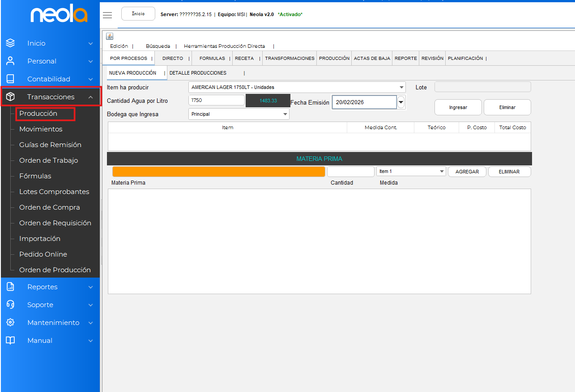Click the hamburger menu icon
Image resolution: width=575 pixels, height=392 pixels.
[x=107, y=15]
